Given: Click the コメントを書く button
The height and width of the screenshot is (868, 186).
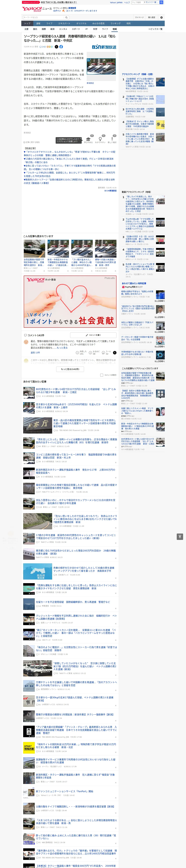Looking at the screenshot, I should 93,335.
